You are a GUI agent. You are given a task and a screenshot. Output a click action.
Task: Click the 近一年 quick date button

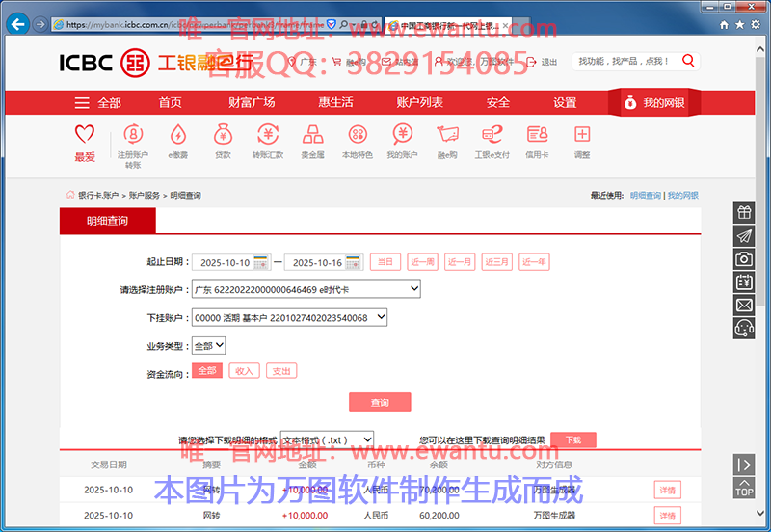(534, 262)
